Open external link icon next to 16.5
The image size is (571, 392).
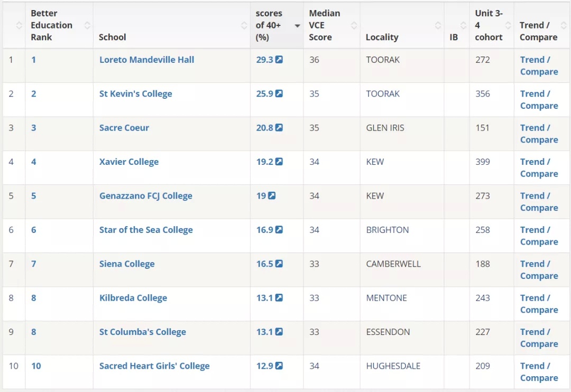(279, 264)
